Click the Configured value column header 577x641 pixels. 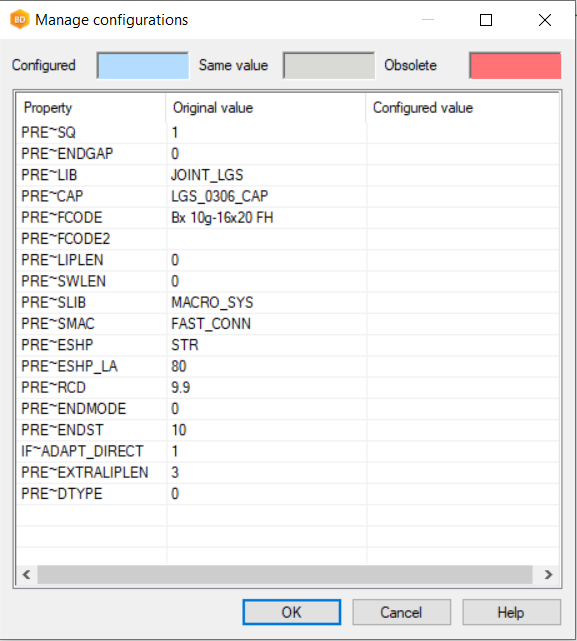[462, 108]
